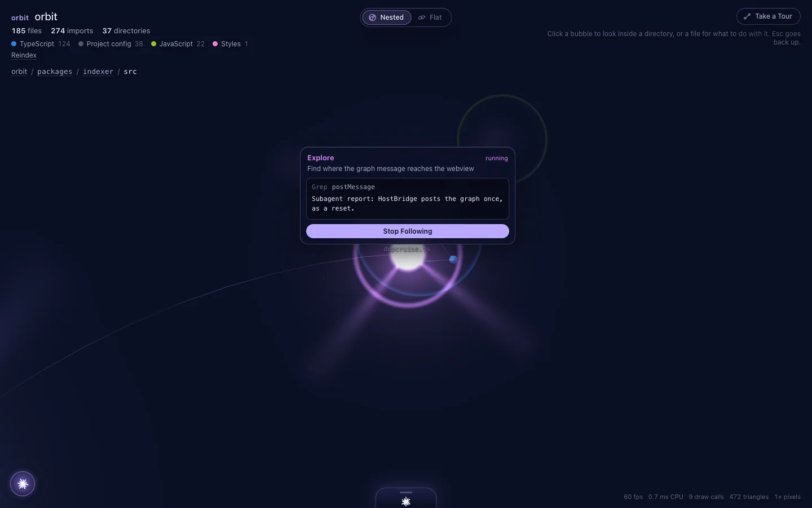Click the pink Styles legend dot
812x508 pixels.
[215, 44]
